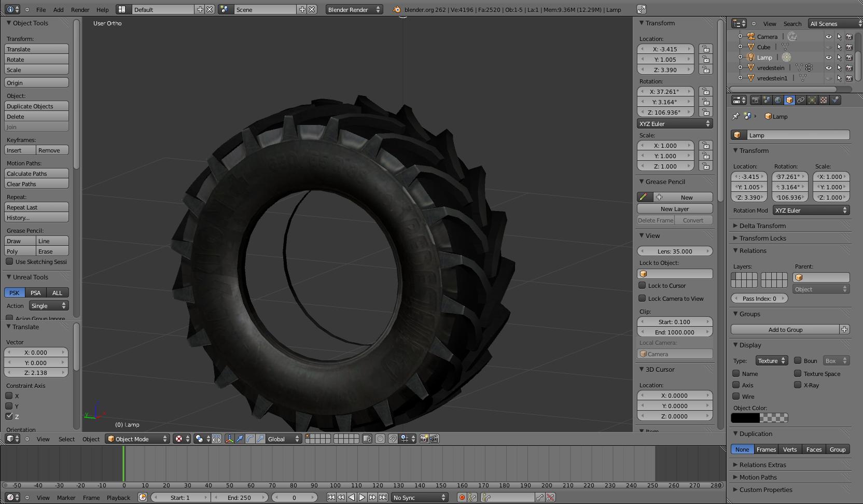Open the display Type Texture dropdown
The width and height of the screenshot is (863, 504).
[x=772, y=360]
